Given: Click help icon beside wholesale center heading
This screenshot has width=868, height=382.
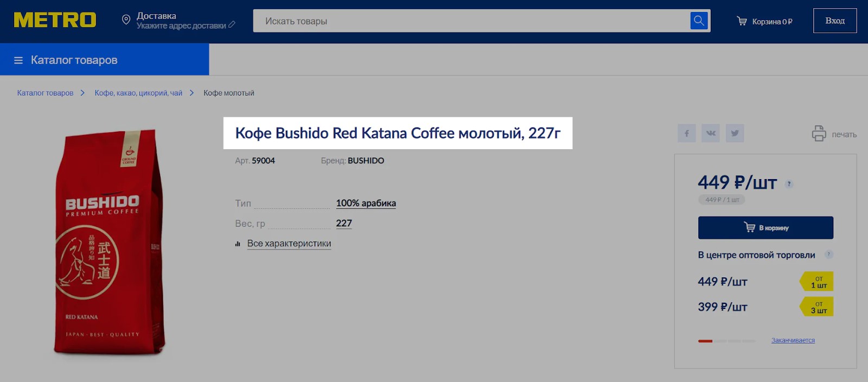Looking at the screenshot, I should pyautogui.click(x=828, y=254).
